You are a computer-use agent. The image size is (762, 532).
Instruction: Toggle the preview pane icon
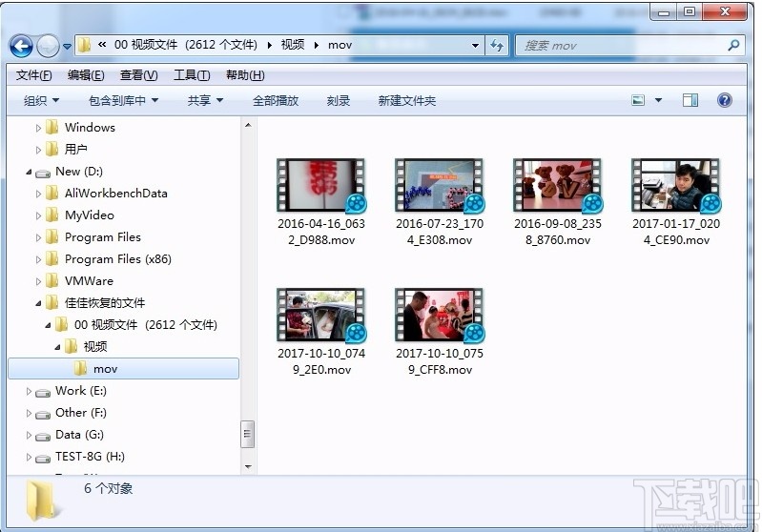(690, 100)
